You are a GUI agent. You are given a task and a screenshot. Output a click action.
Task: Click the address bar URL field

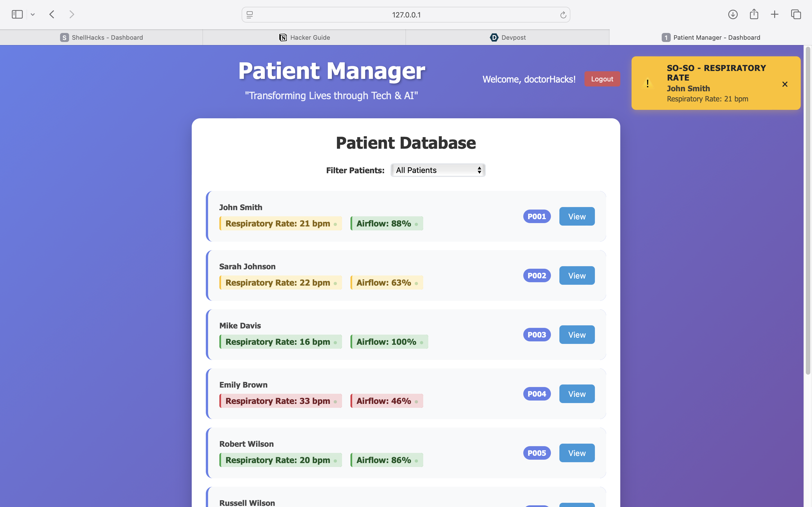pyautogui.click(x=406, y=15)
